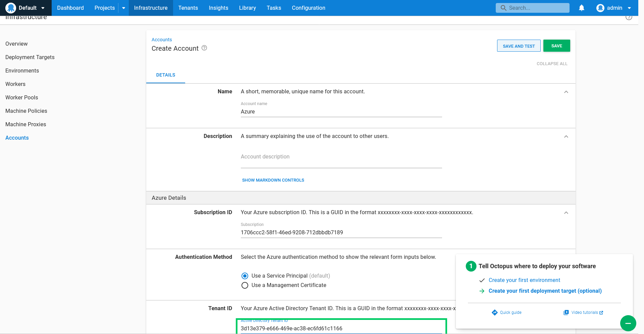
Task: Click the admin user avatar icon
Action: pyautogui.click(x=600, y=8)
